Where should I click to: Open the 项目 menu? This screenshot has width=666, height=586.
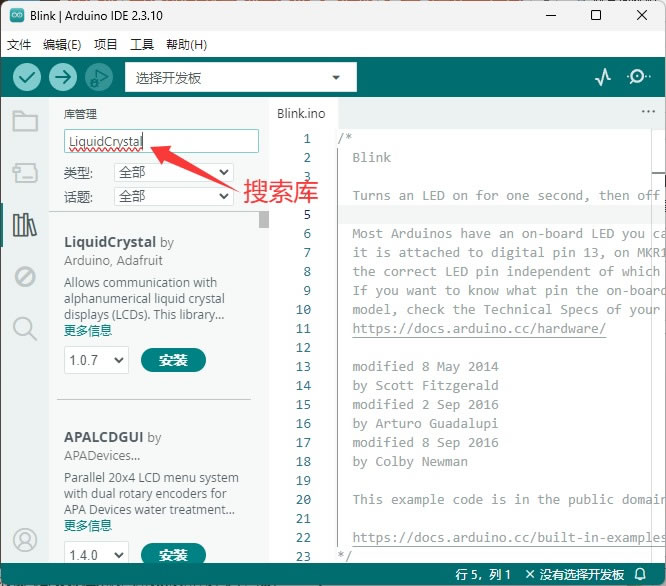(105, 45)
